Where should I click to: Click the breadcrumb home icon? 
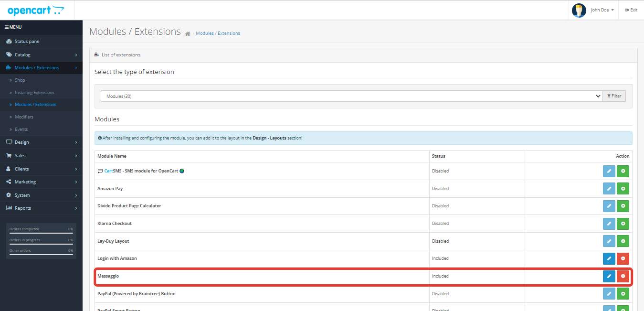click(188, 33)
